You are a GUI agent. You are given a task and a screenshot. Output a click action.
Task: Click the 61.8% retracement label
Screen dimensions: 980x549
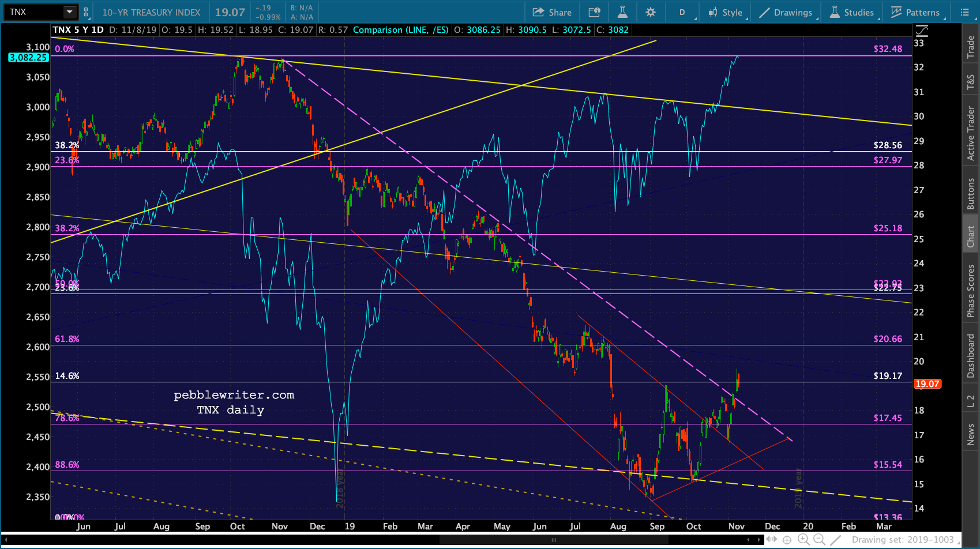[67, 339]
